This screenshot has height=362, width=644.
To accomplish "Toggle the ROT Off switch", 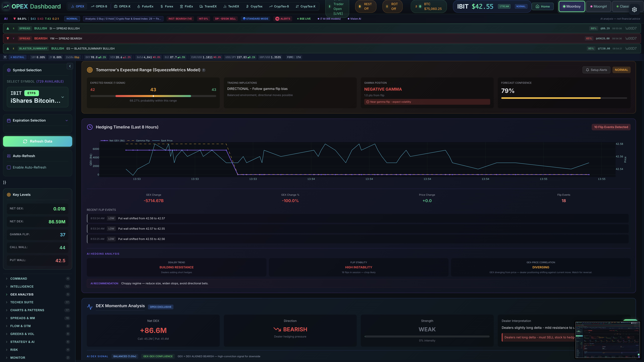I will pos(392,7).
